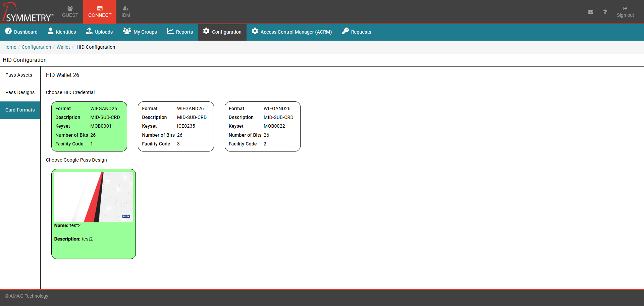Open the Configuration menu label
644x306 pixels.
pos(227,32)
